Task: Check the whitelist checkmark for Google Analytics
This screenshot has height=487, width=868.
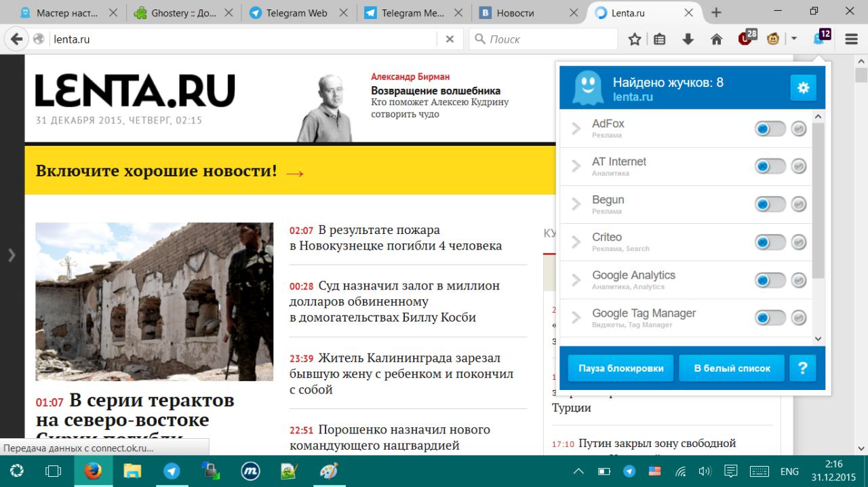Action: pos(799,280)
